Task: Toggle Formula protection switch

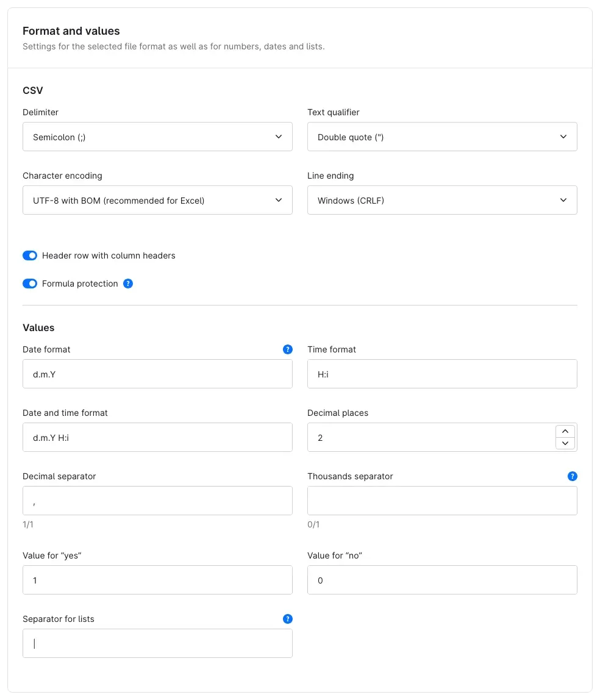Action: coord(30,284)
